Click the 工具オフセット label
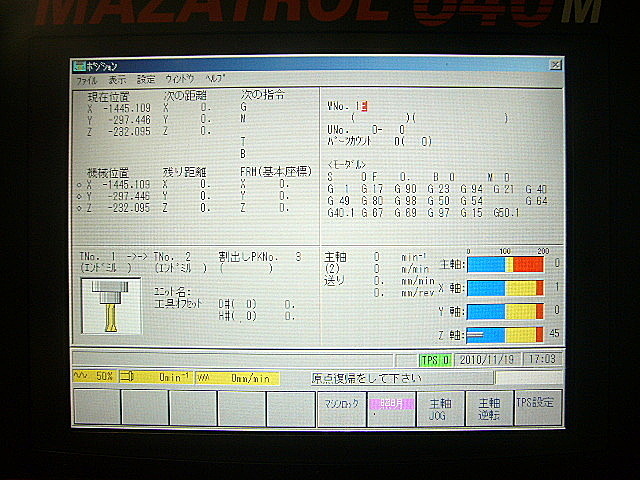The width and height of the screenshot is (640, 480). pos(178,304)
